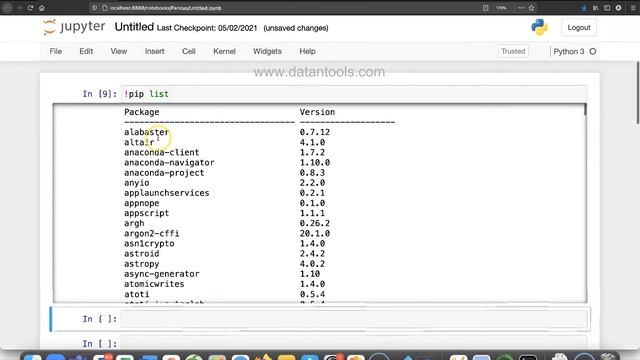Click the Version column header
The height and width of the screenshot is (360, 640).
click(317, 112)
